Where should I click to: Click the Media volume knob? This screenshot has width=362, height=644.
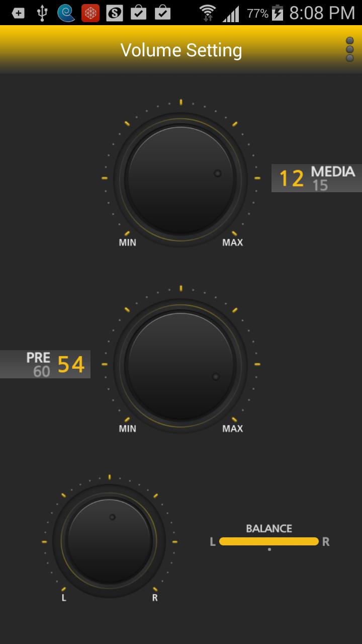click(x=180, y=179)
